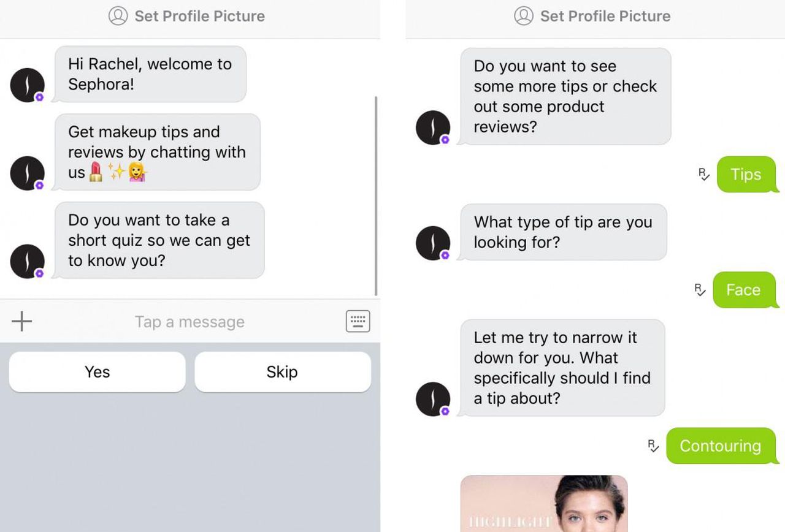This screenshot has height=532, width=785.
Task: Click Yes to take the short quiz
Action: [x=96, y=371]
